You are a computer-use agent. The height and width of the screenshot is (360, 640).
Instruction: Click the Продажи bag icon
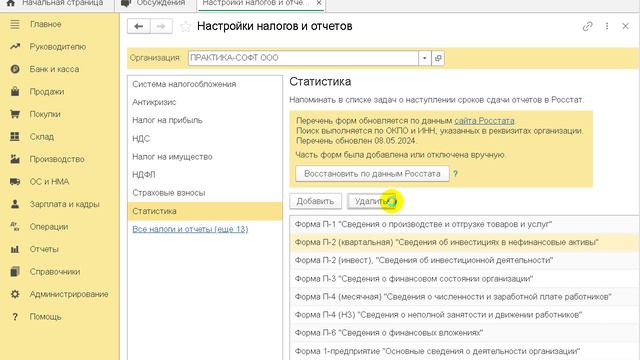pyautogui.click(x=15, y=91)
